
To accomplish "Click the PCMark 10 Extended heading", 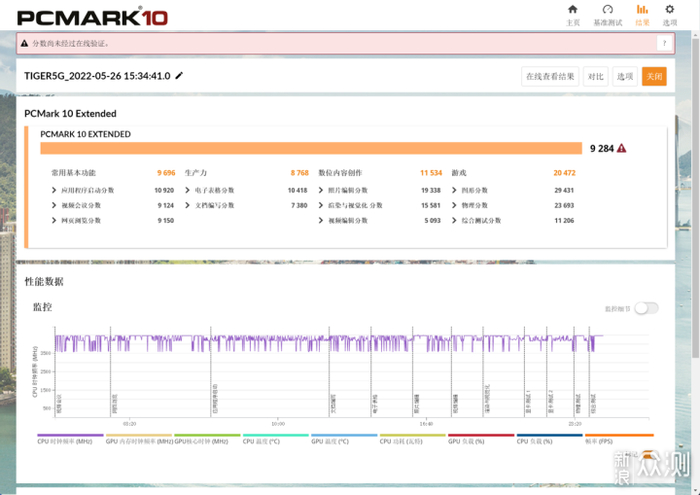I will (70, 114).
